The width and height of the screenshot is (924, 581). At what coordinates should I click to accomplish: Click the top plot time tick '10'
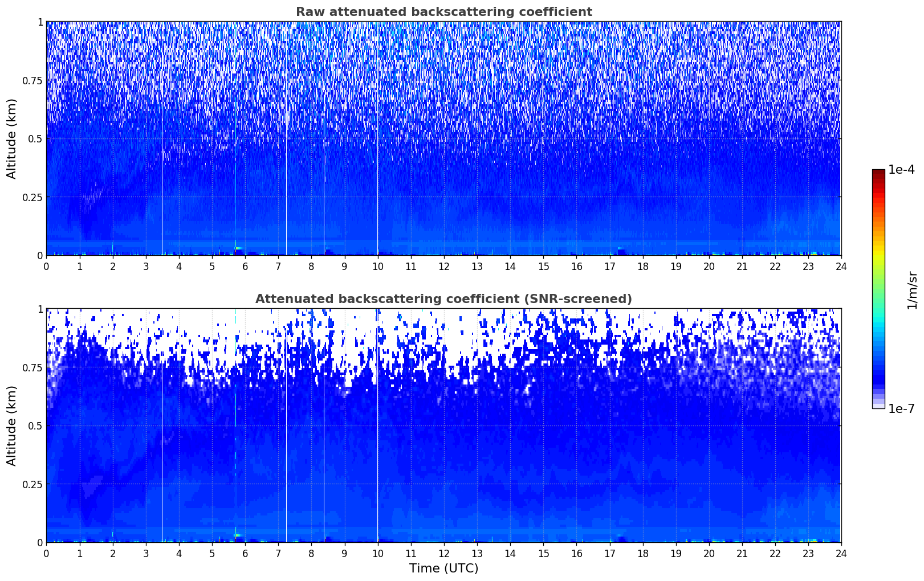pos(377,266)
